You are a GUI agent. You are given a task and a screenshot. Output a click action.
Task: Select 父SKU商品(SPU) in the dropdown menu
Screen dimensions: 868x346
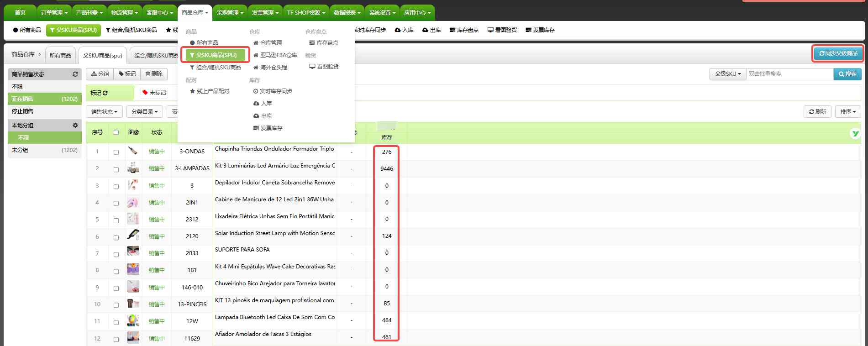215,55
